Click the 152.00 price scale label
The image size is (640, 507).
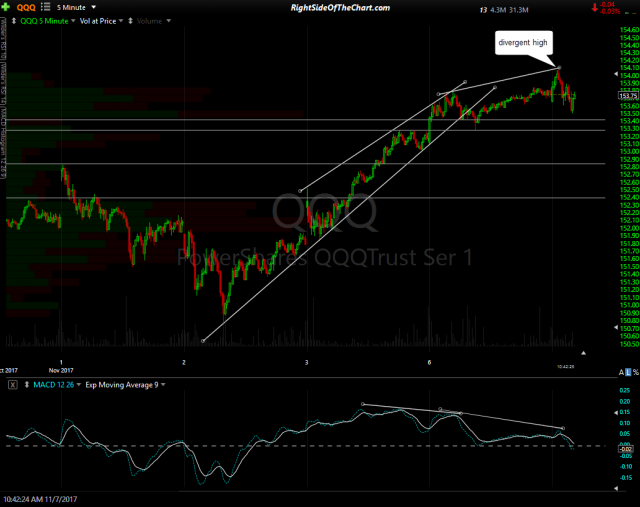(x=629, y=228)
